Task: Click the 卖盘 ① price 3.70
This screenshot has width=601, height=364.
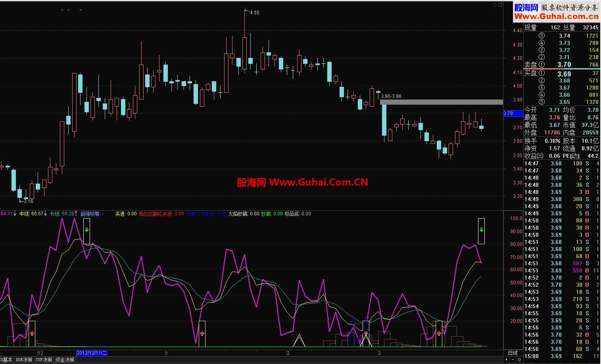Action: 564,65
